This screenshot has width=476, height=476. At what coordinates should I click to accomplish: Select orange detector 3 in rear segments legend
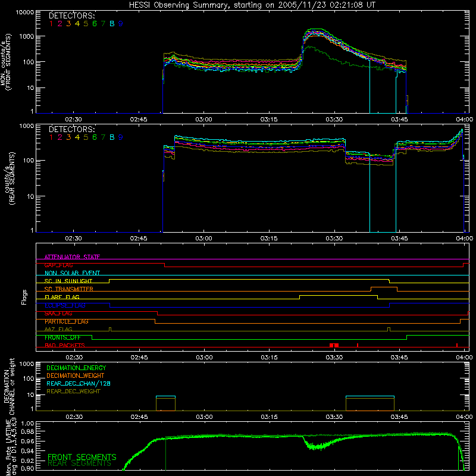click(68, 137)
